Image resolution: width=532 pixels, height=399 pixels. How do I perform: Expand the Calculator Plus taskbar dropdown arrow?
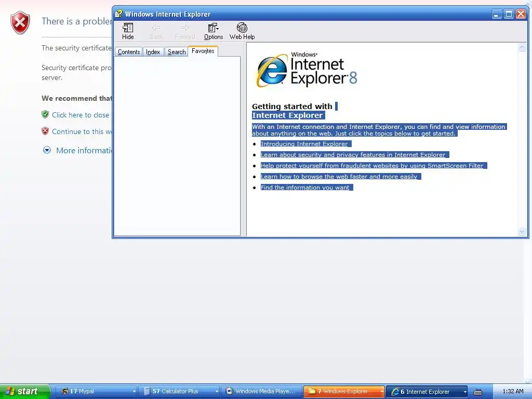coord(217,392)
